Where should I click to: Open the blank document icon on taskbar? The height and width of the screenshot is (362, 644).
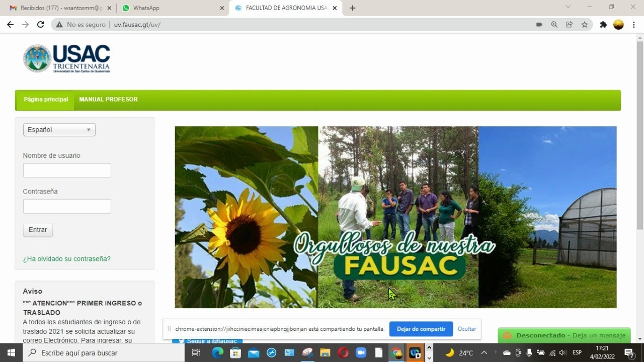pos(379,352)
